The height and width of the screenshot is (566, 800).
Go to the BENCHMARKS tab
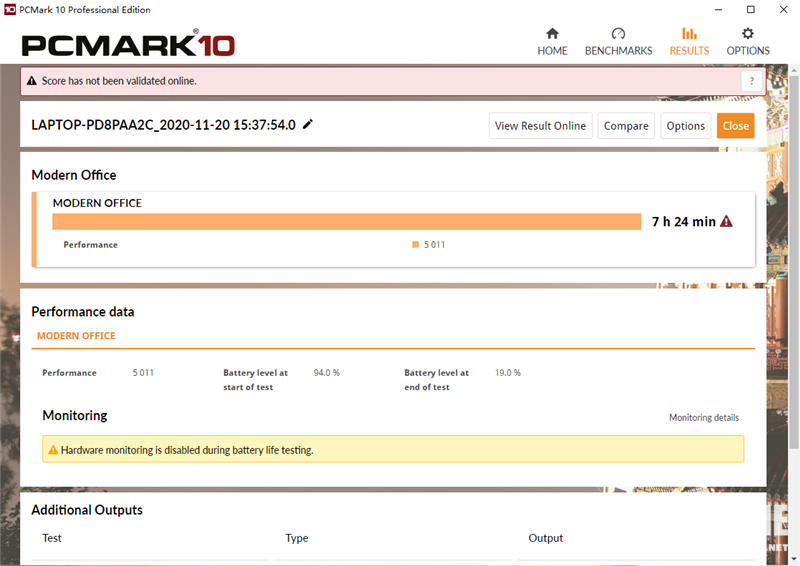click(x=618, y=42)
